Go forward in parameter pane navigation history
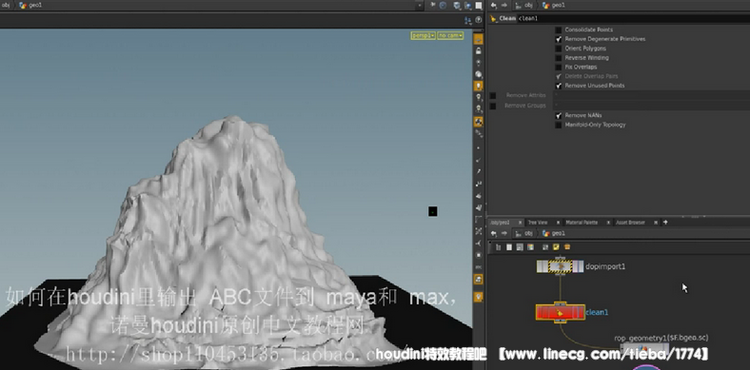The width and height of the screenshot is (750, 370). pos(504,5)
